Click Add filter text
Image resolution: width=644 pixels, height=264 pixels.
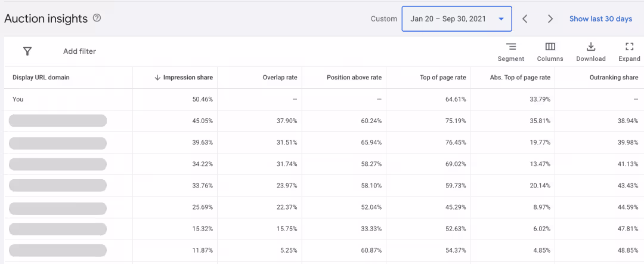[79, 51]
